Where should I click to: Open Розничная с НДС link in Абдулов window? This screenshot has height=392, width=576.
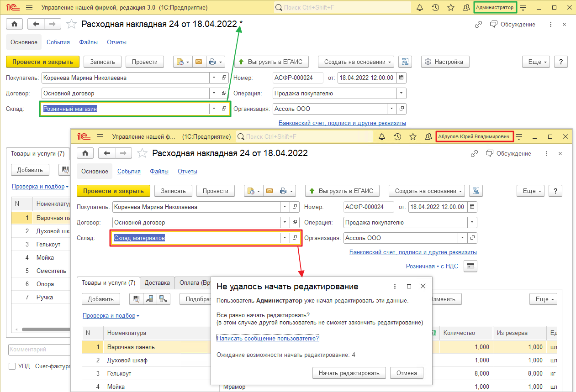coord(433,266)
